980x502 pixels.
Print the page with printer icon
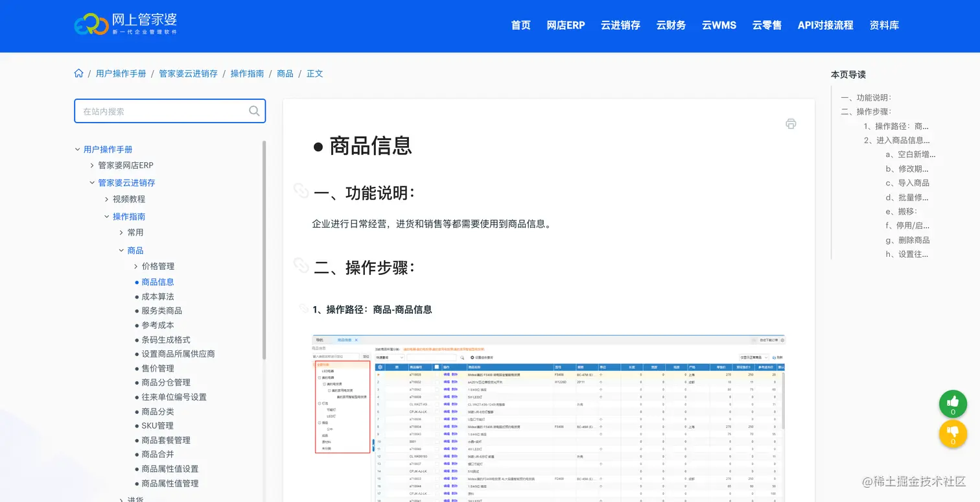pyautogui.click(x=791, y=124)
